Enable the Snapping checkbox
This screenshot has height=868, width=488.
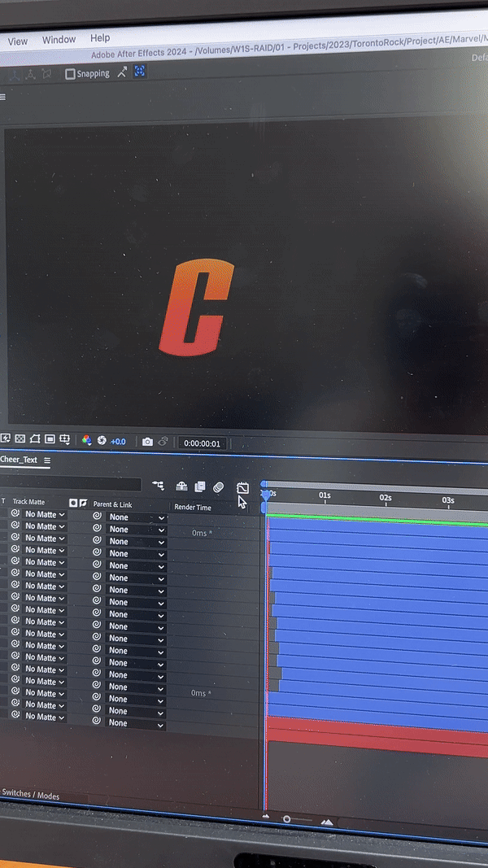pos(70,74)
